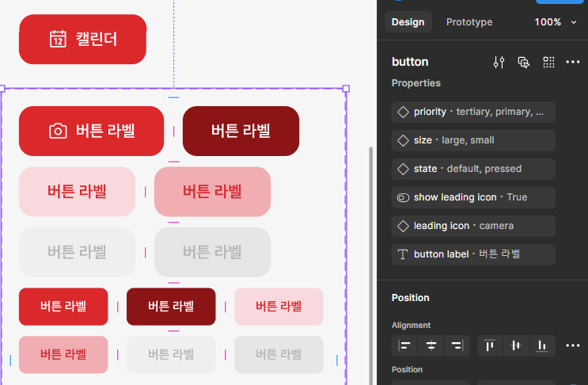Align top in Alignment section
Image resolution: width=588 pixels, height=385 pixels.
click(489, 345)
